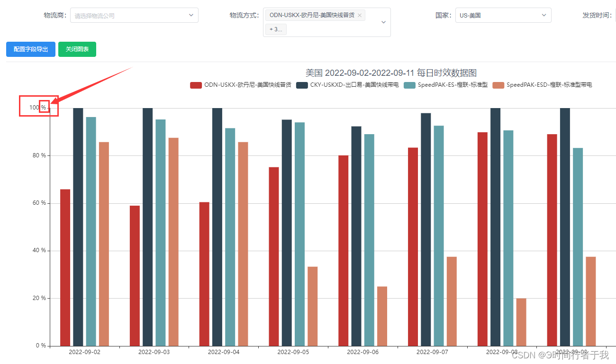Toggle the SpeedPAK-ESD-橙联-标准型带电 legend orange swatch
This screenshot has height=364, width=616.
(x=498, y=85)
